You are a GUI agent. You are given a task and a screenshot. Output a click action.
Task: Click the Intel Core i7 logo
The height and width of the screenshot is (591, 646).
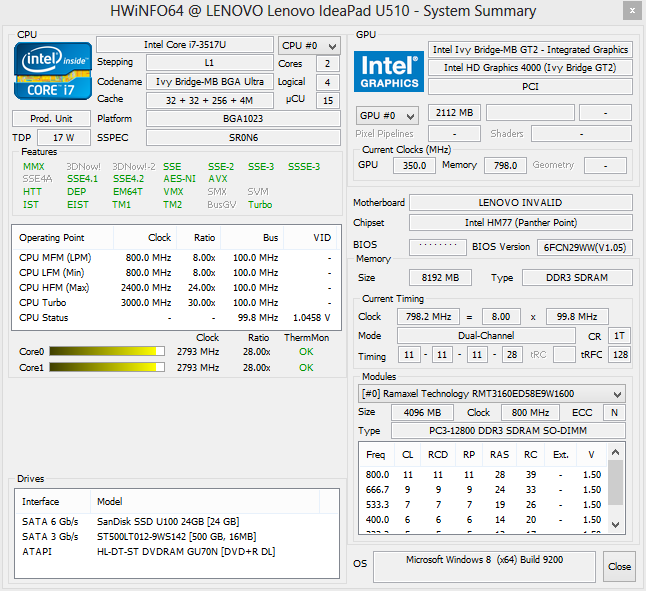click(52, 71)
